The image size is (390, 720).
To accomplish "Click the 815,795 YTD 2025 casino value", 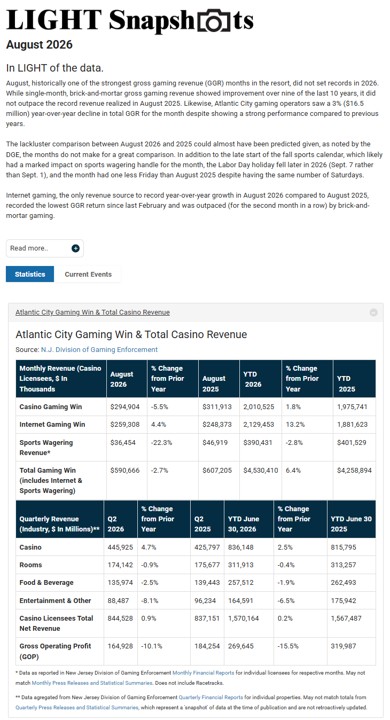I will pyautogui.click(x=344, y=547).
